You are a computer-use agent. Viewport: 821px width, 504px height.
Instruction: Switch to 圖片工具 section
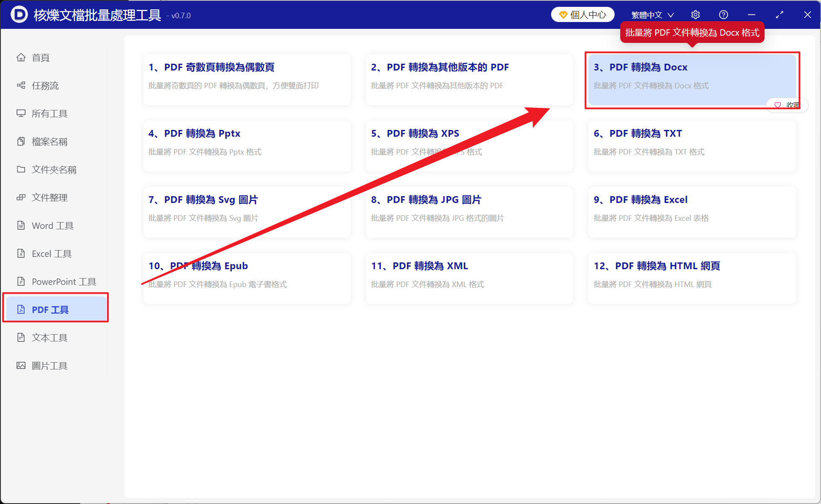point(55,366)
